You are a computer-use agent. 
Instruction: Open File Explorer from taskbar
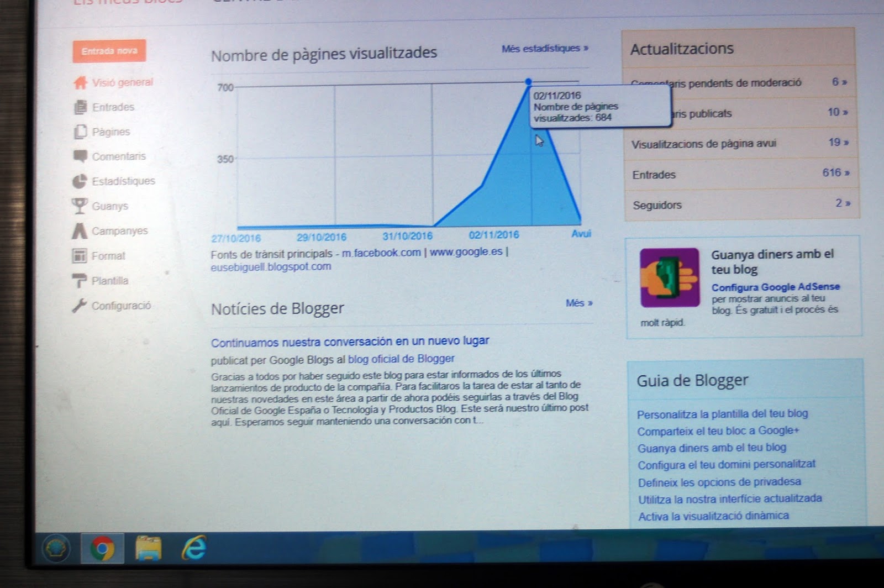click(x=149, y=549)
